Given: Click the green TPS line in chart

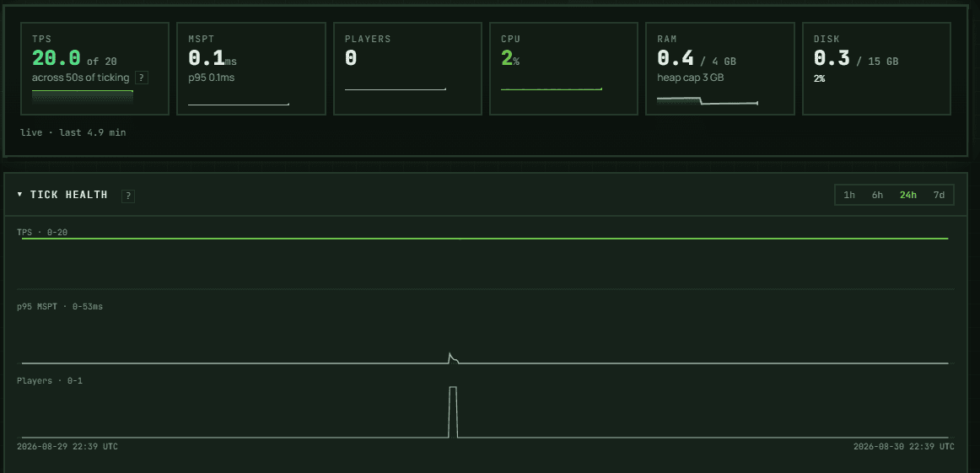Looking at the screenshot, I should pos(485,238).
